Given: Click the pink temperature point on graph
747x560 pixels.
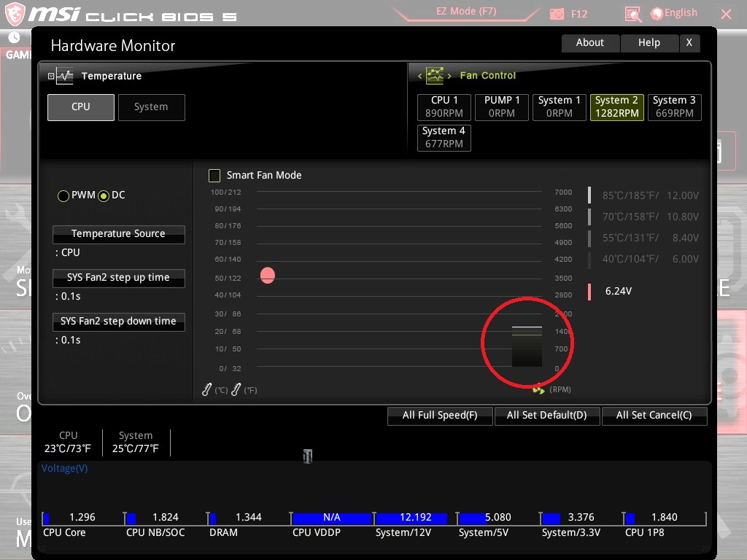Looking at the screenshot, I should click(268, 275).
